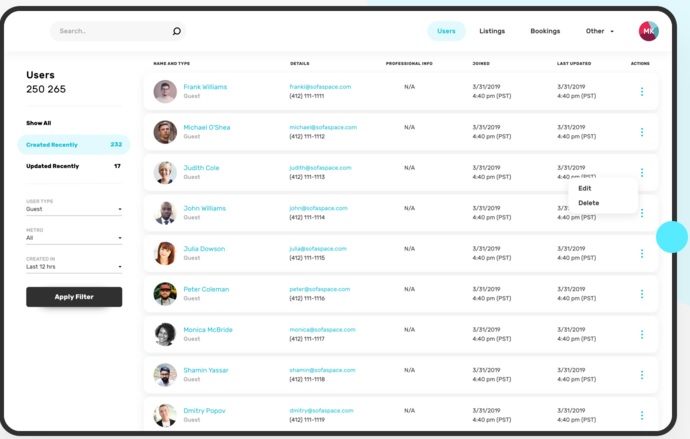Viewport: 690px width, 439px height.
Task: Switch to the Listings tab
Action: tap(492, 31)
